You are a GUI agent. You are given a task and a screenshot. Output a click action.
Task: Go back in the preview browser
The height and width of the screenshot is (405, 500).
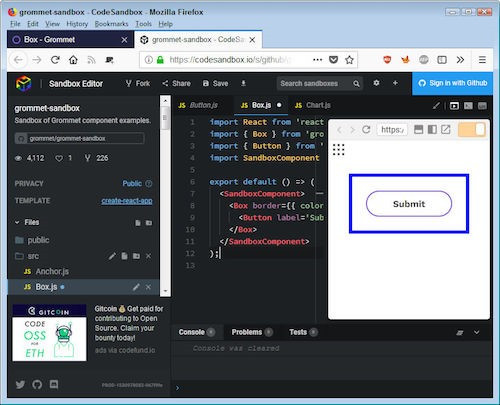pyautogui.click(x=339, y=130)
